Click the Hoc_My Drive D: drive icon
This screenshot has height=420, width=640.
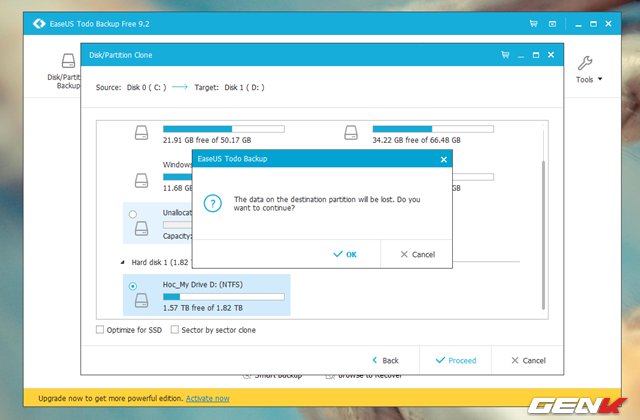coord(142,300)
